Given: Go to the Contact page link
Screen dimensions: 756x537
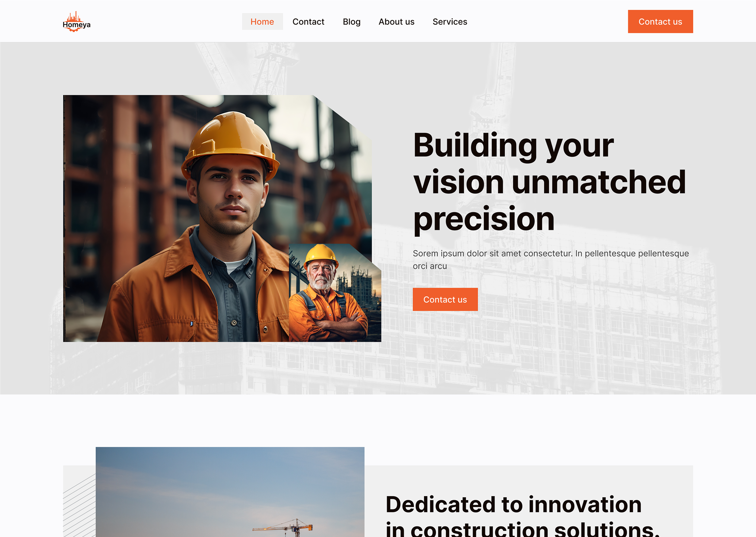Looking at the screenshot, I should click(308, 22).
